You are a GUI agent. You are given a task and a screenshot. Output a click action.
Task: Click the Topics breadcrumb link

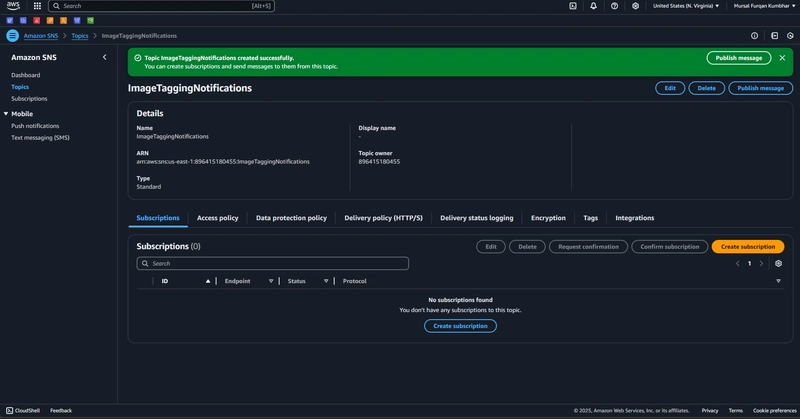coord(80,36)
